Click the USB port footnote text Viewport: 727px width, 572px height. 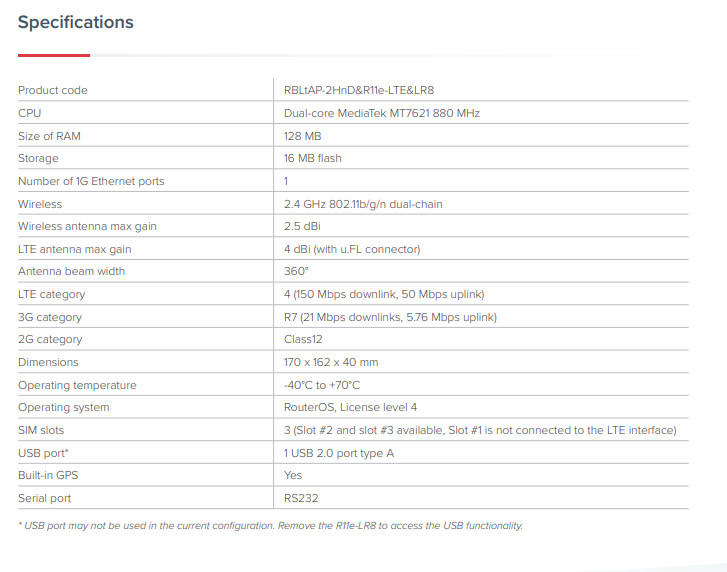pyautogui.click(x=270, y=526)
